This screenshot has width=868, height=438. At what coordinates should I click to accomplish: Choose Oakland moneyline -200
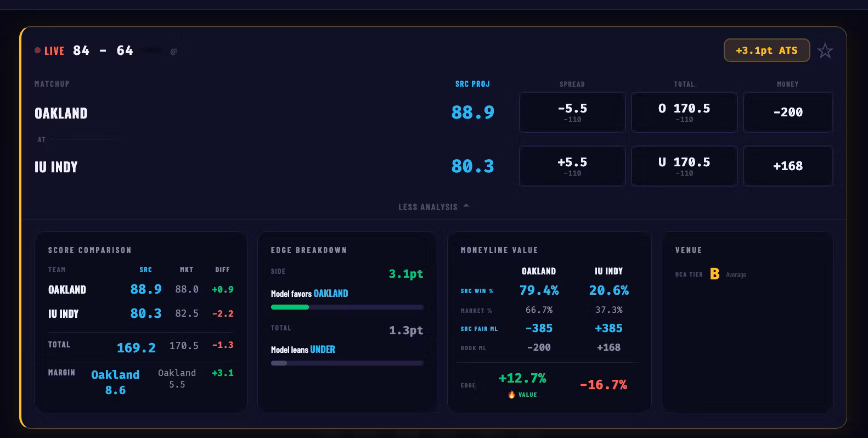(x=787, y=112)
